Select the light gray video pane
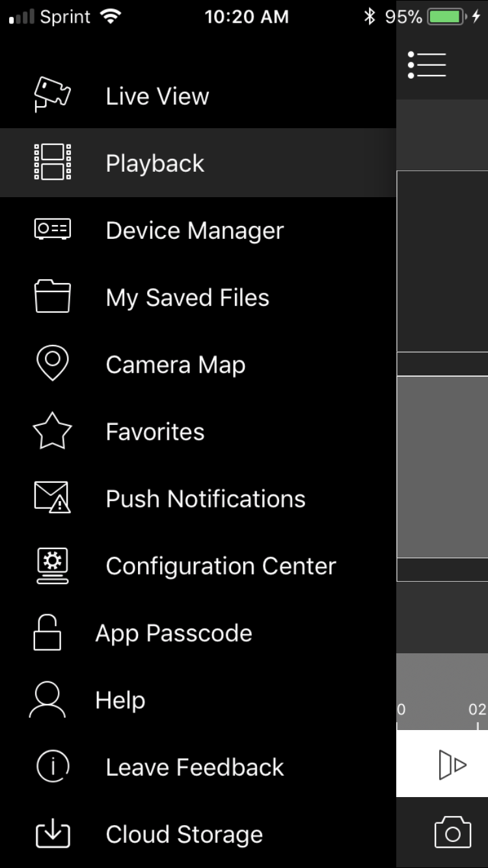Image resolution: width=488 pixels, height=868 pixels. (442, 467)
